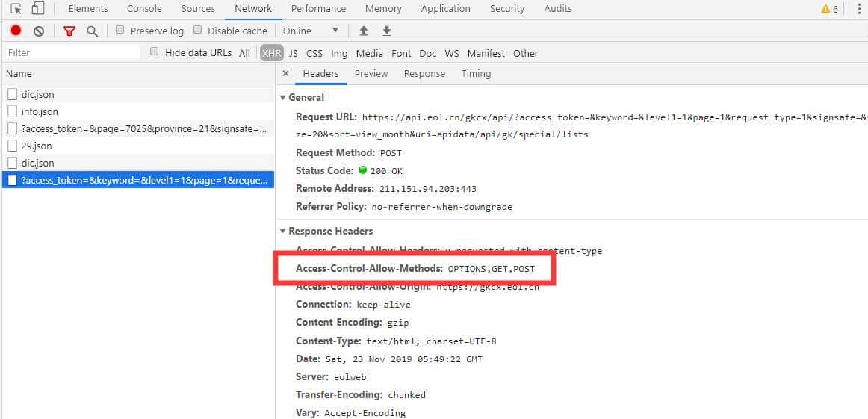Activate the inspect element picker icon
The height and width of the screenshot is (419, 868).
[x=16, y=9]
